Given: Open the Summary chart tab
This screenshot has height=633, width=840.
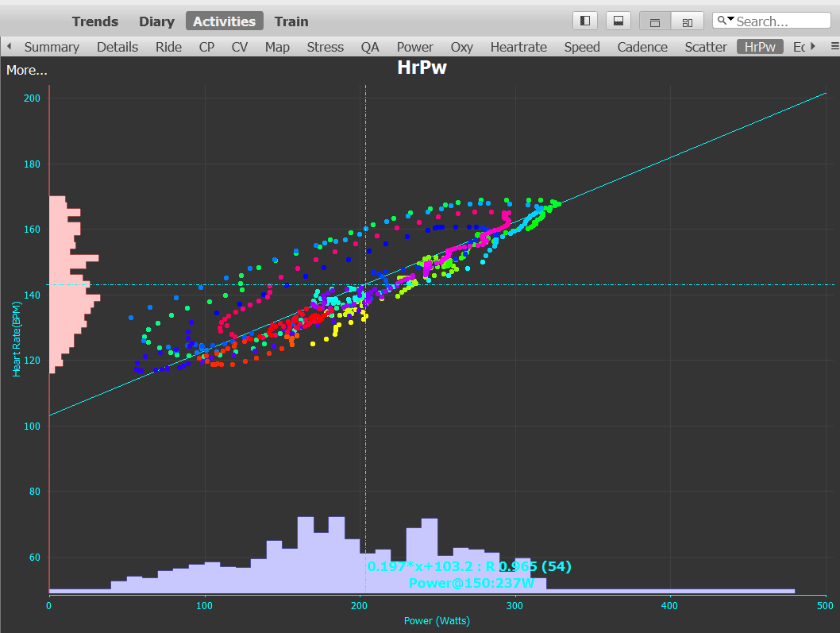Looking at the screenshot, I should coord(52,47).
